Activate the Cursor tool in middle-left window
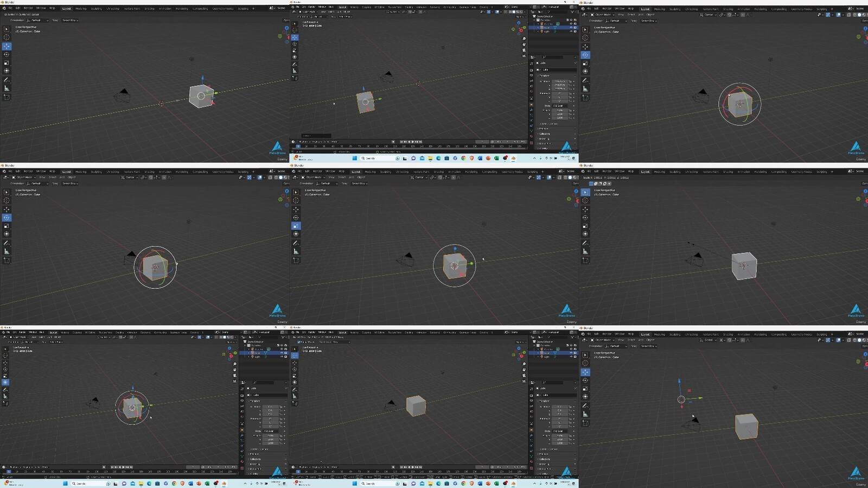Viewport: 868px width, 488px height. pos(7,200)
